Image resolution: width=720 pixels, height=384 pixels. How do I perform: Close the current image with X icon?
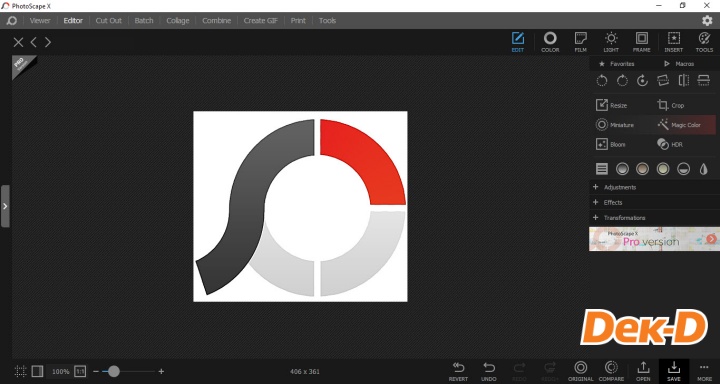pos(18,42)
